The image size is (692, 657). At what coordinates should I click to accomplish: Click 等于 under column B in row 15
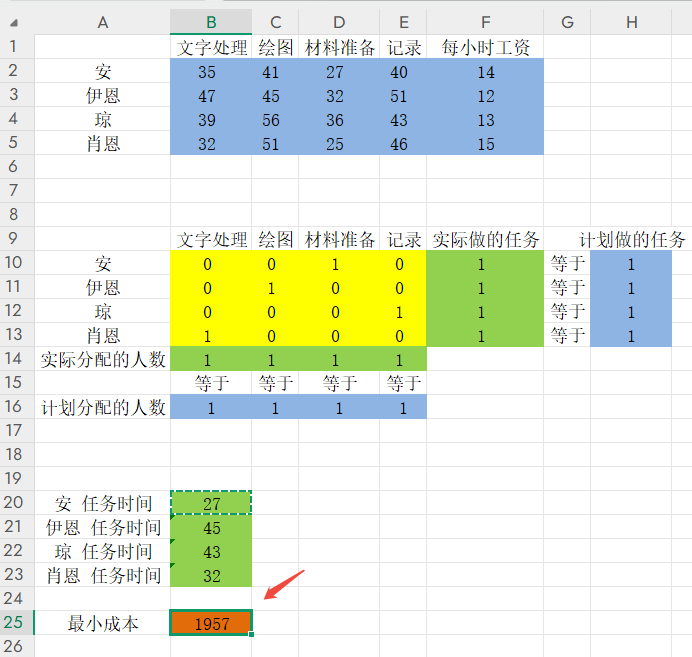coord(212,383)
